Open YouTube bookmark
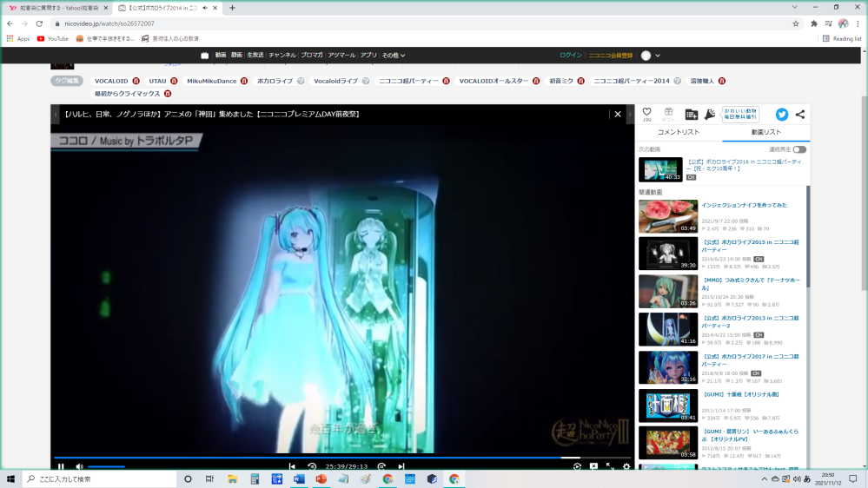 pos(53,39)
